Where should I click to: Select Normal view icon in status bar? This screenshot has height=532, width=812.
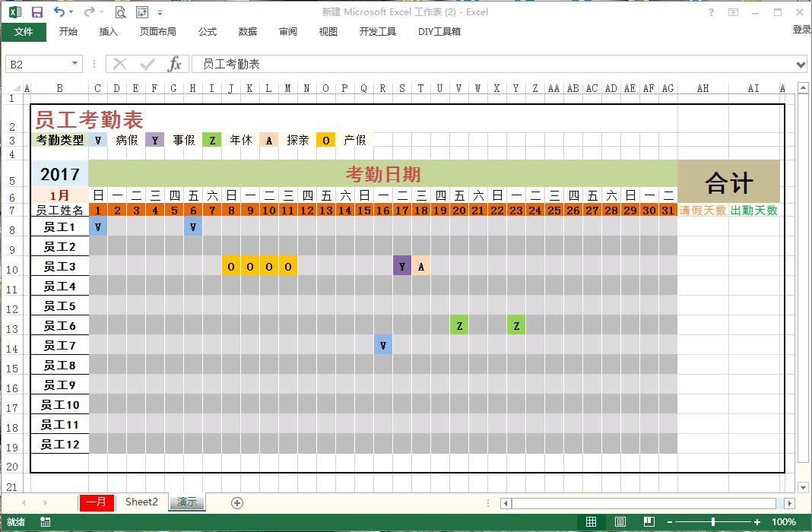coord(591,522)
